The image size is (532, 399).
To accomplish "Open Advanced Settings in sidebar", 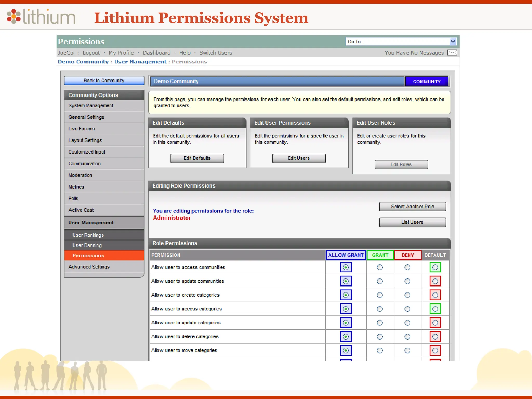I will pyautogui.click(x=104, y=267).
